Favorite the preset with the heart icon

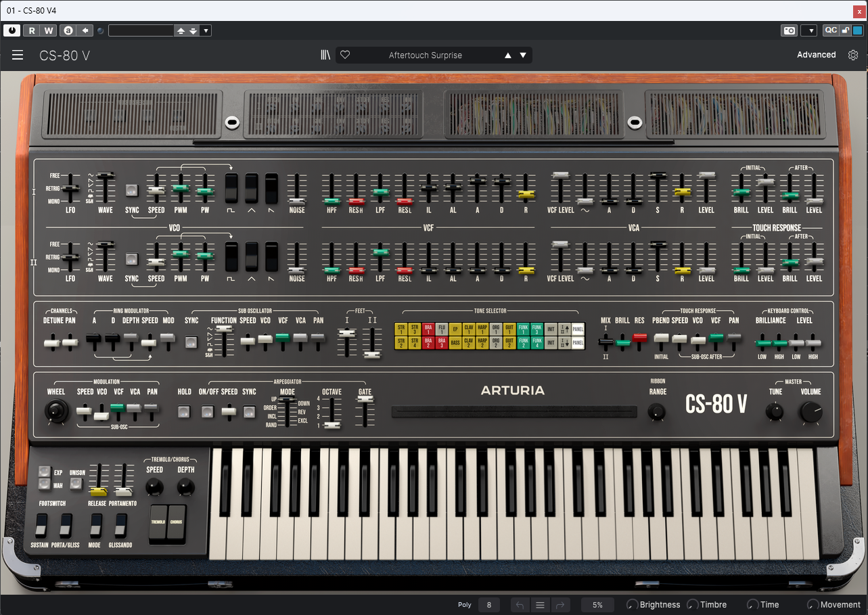coord(345,55)
